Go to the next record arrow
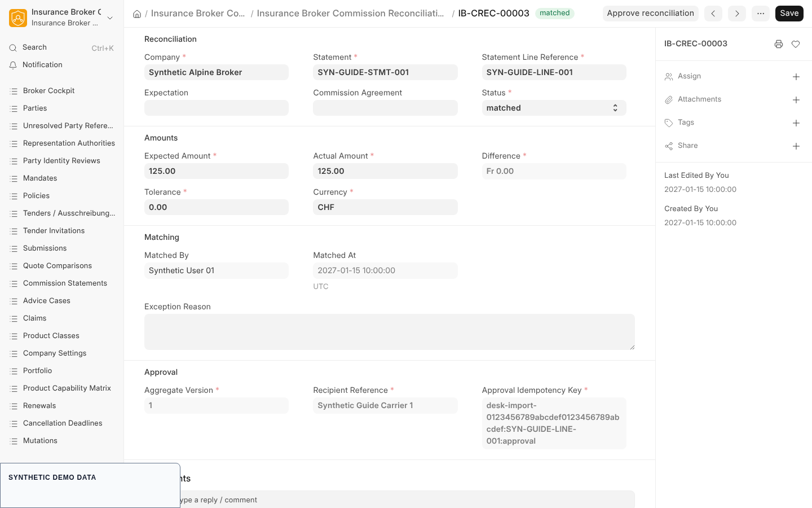This screenshot has height=508, width=812. click(737, 14)
